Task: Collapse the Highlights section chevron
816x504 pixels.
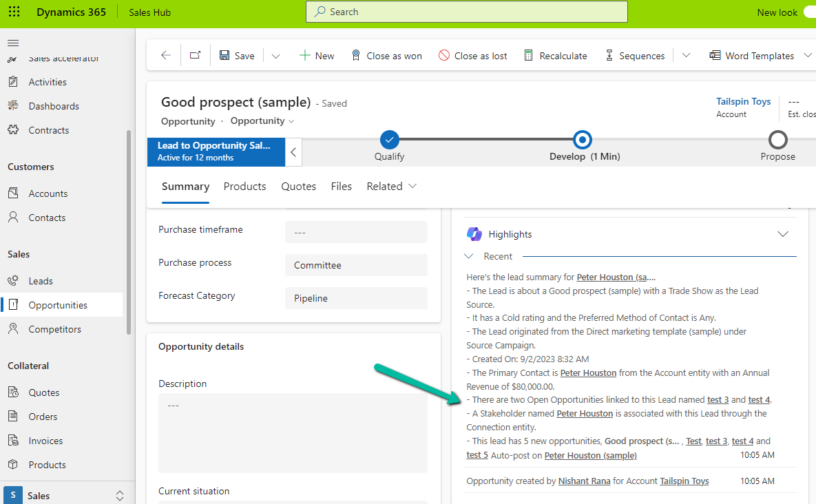Action: 783,233
